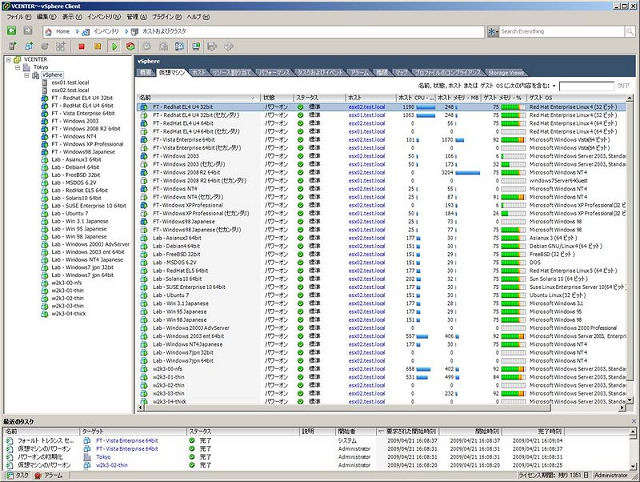Click the ステータス header in recent tasks

243,431
